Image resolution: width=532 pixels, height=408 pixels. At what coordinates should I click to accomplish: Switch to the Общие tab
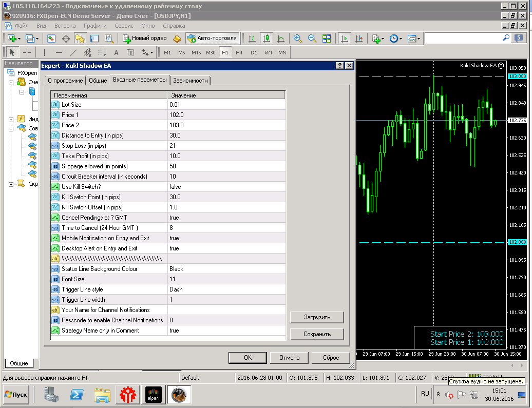98,81
